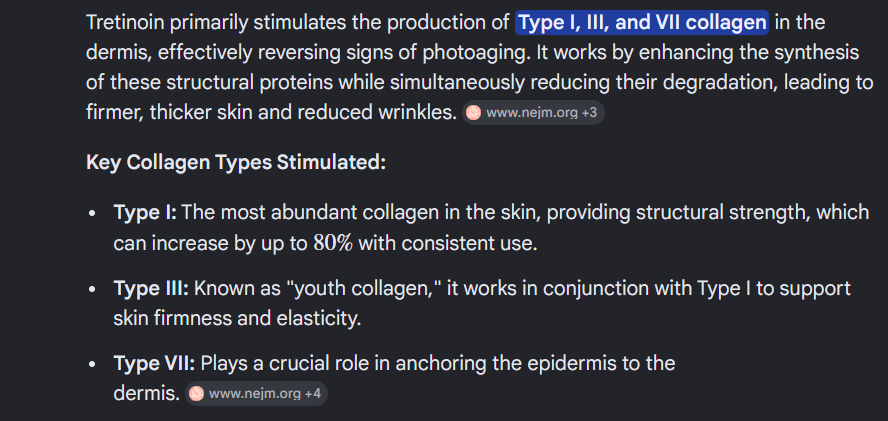Click the NEJM favicon in the +4 citation

pos(196,393)
